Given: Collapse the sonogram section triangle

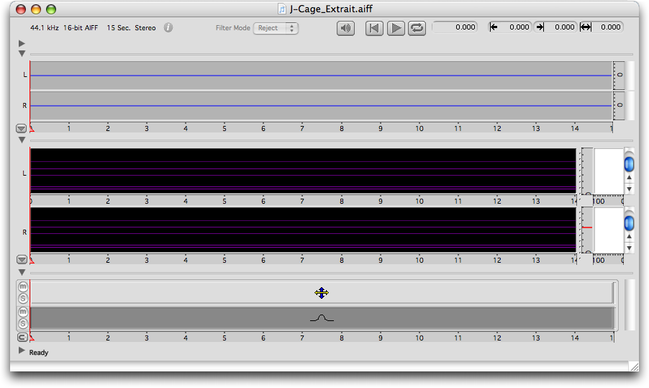Looking at the screenshot, I should (x=22, y=140).
